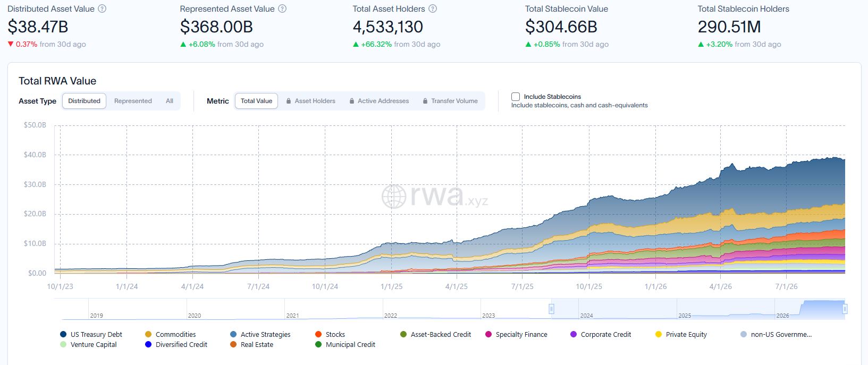Click the 4,533,130 holders figure
The width and height of the screenshot is (868, 365).
(x=388, y=27)
